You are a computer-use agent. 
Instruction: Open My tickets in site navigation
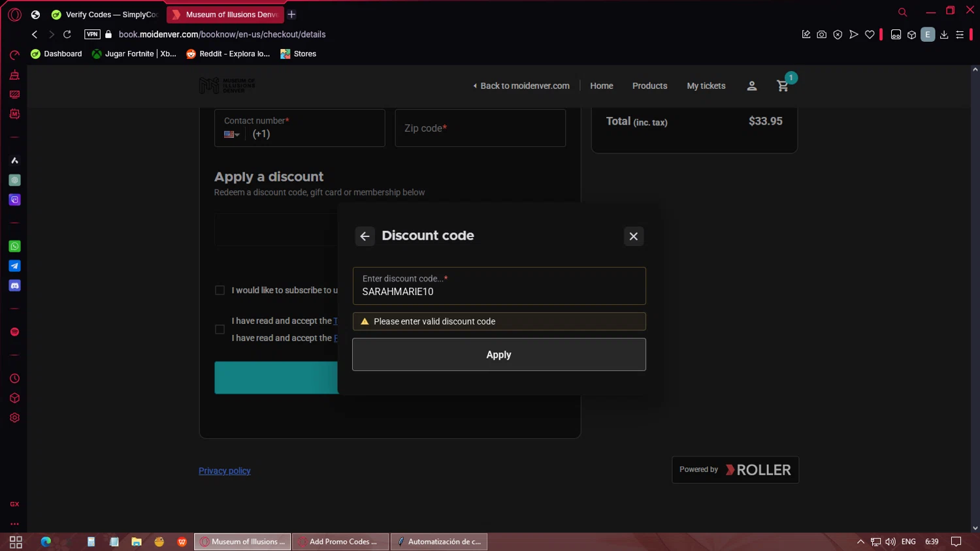tap(706, 86)
